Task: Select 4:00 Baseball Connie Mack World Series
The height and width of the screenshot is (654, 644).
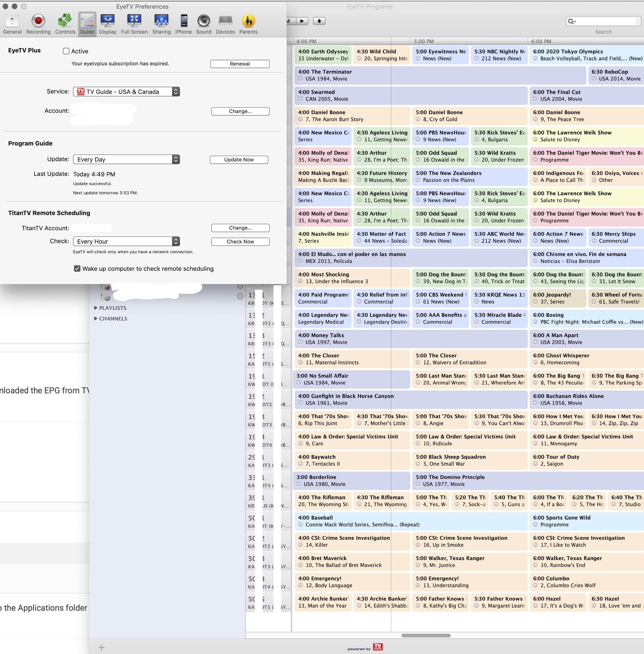Action: (x=411, y=521)
